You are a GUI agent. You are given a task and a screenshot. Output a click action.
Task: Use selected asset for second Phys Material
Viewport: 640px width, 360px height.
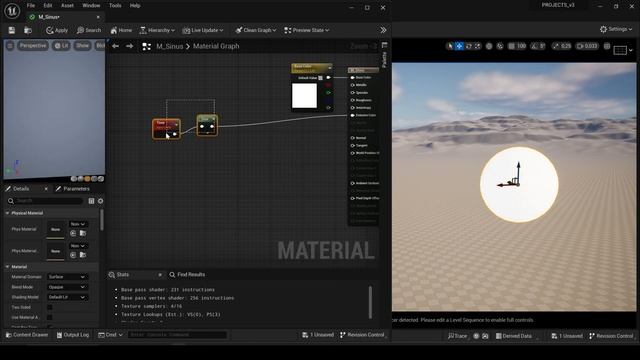point(73,255)
